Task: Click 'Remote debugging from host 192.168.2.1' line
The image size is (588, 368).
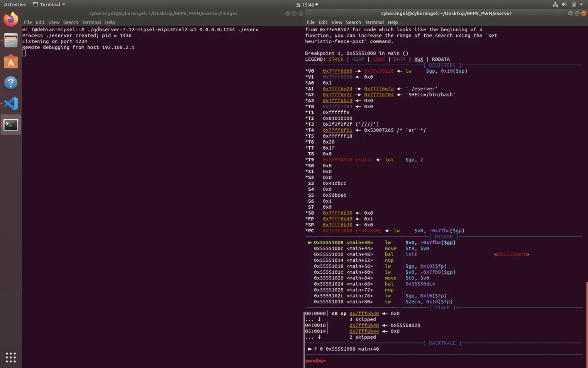Action: tap(78, 48)
